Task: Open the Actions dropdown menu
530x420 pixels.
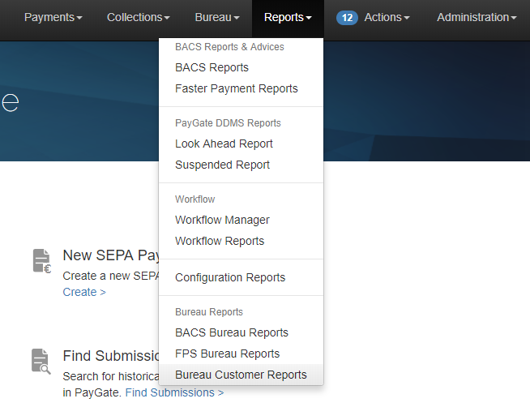Action: [x=387, y=18]
